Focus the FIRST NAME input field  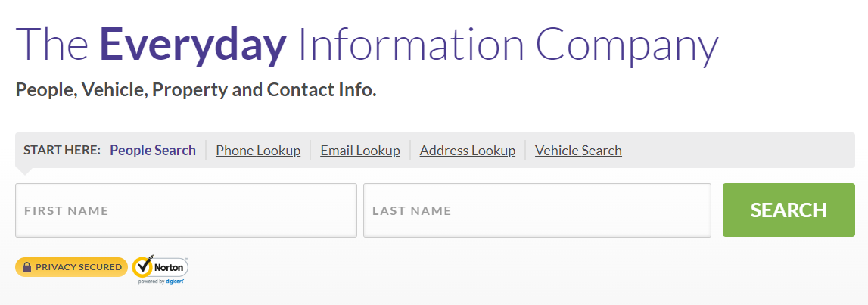(x=186, y=210)
